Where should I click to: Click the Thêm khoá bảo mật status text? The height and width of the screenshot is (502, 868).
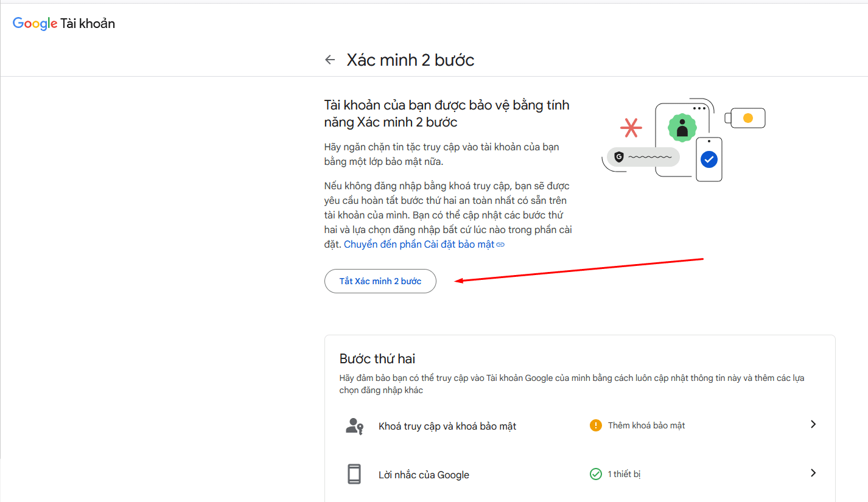[646, 425]
